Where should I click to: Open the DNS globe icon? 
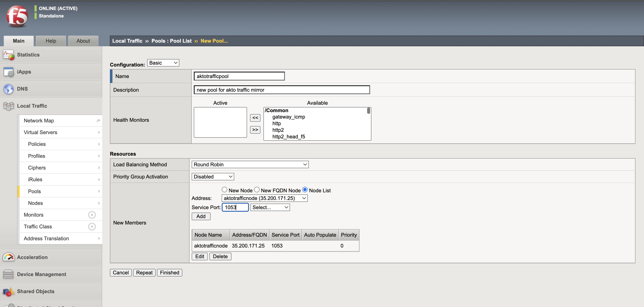coord(9,89)
